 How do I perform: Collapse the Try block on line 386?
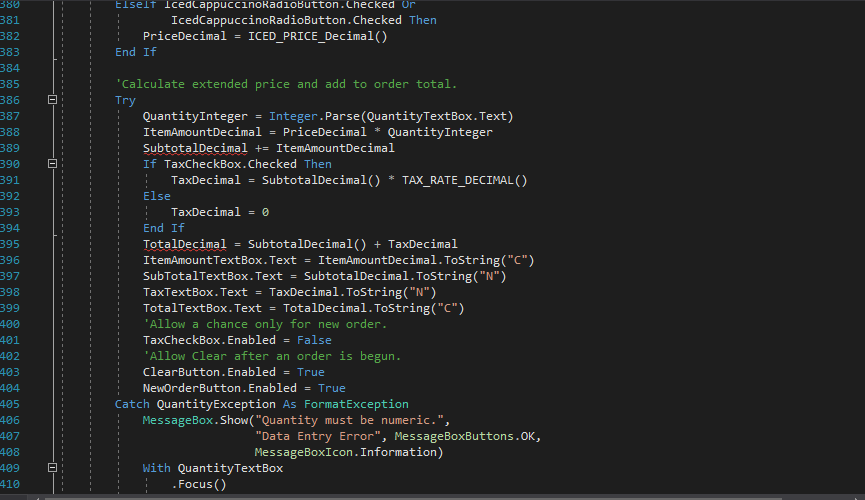52,100
